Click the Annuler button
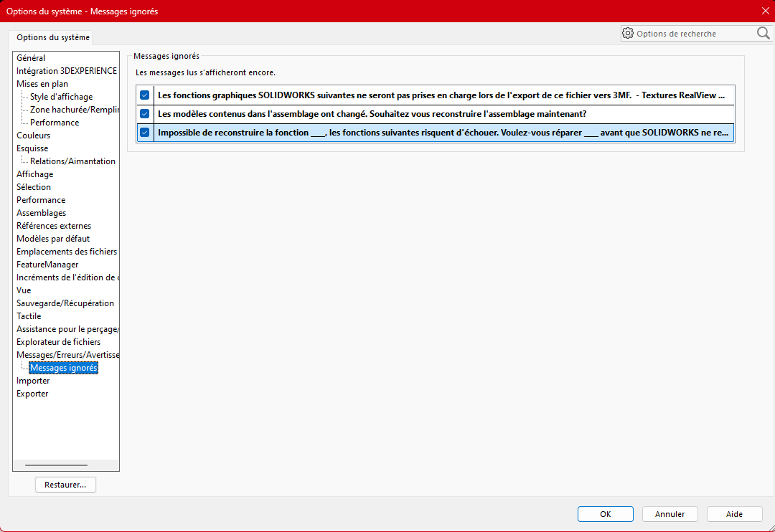Screen dimensions: 775x532 click(x=670, y=514)
